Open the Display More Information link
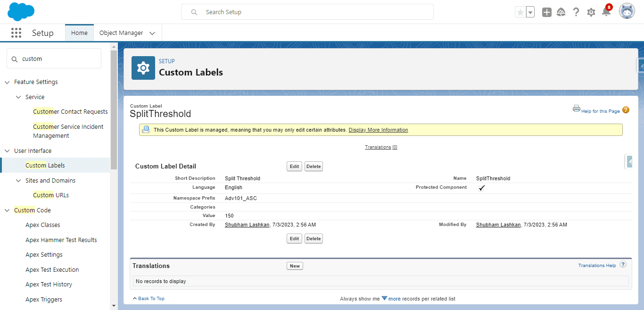Screen dimensions: 644x310 pos(378,130)
